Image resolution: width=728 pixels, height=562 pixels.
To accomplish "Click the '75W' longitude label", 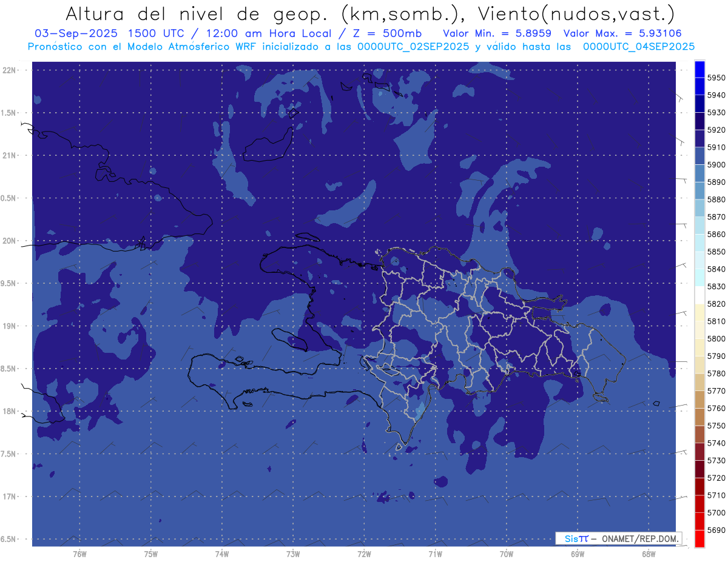I will [151, 554].
